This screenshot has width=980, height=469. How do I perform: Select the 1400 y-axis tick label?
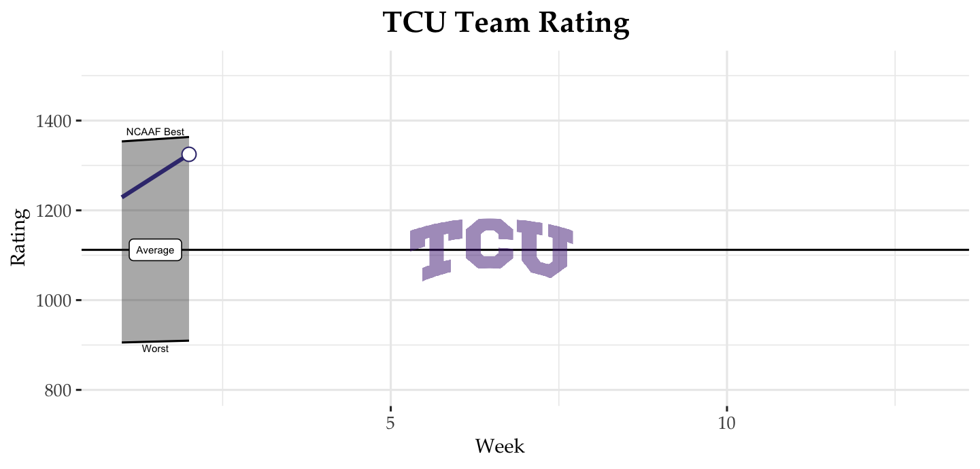point(53,122)
